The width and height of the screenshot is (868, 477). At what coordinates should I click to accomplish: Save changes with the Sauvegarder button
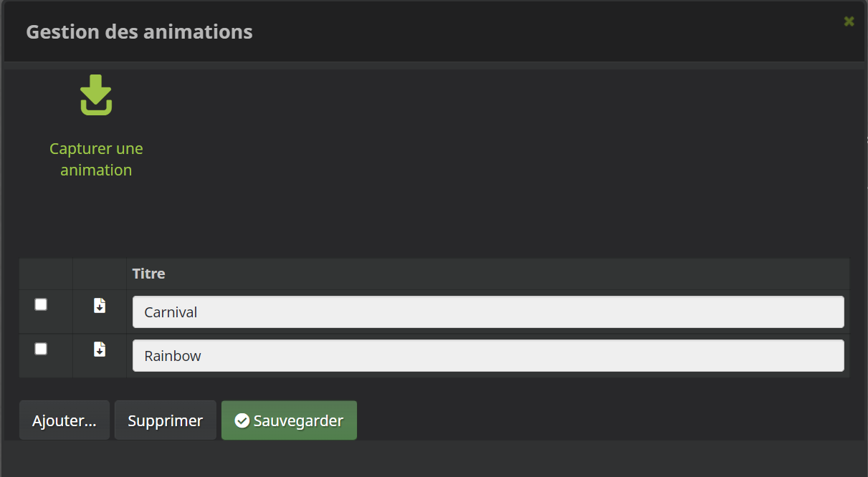coord(289,420)
